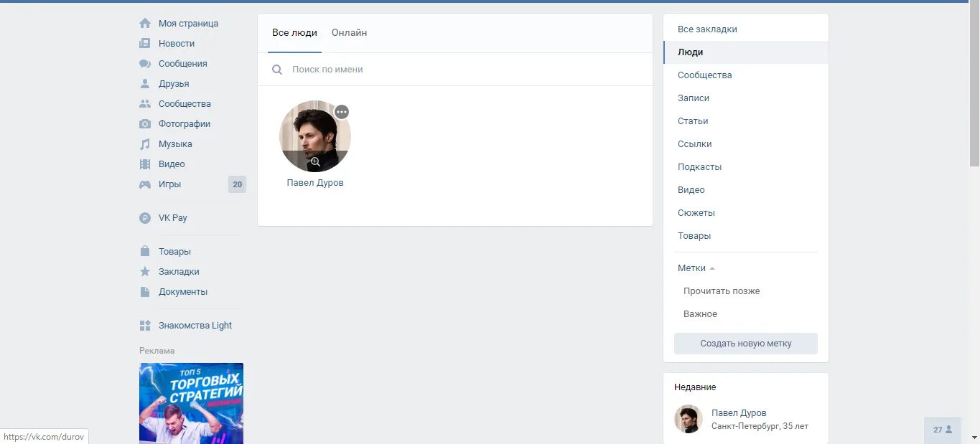Open the VK Pay link in the sidebar
980x444 pixels.
pyautogui.click(x=173, y=218)
